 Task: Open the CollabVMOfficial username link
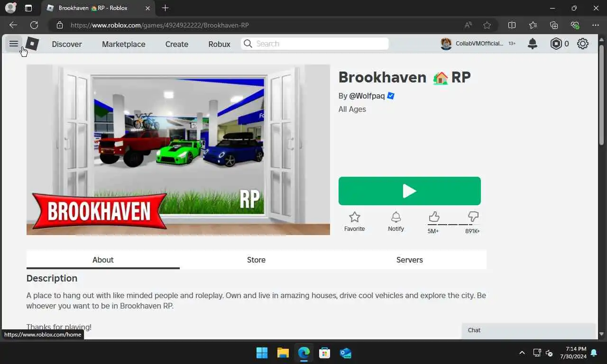(x=479, y=44)
